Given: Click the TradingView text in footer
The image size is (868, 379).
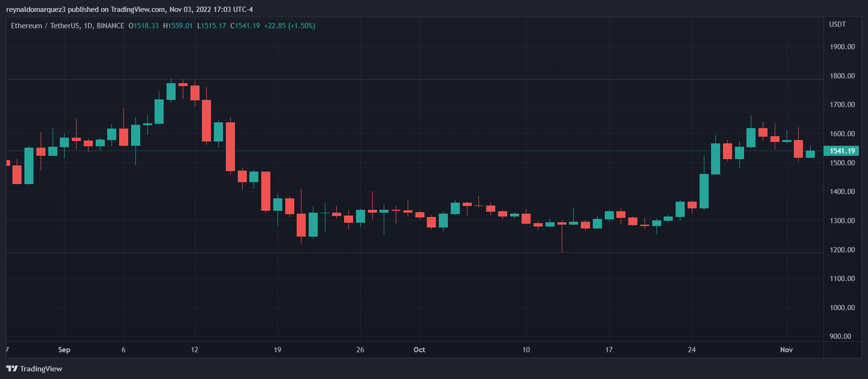Looking at the screenshot, I should 41,368.
